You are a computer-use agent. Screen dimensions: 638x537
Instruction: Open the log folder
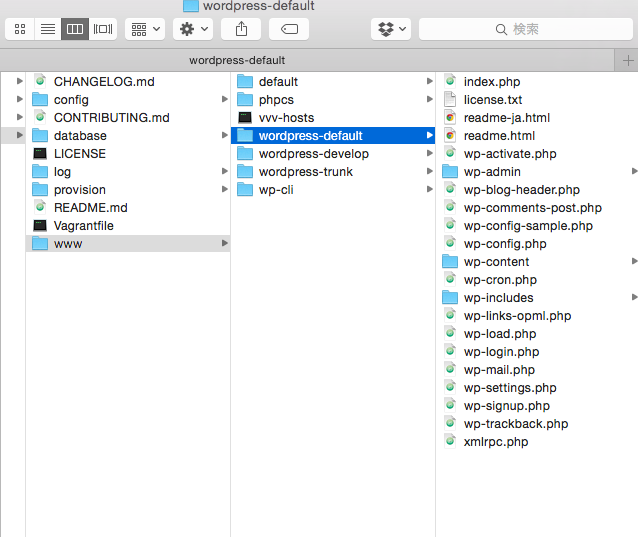pyautogui.click(x=128, y=172)
